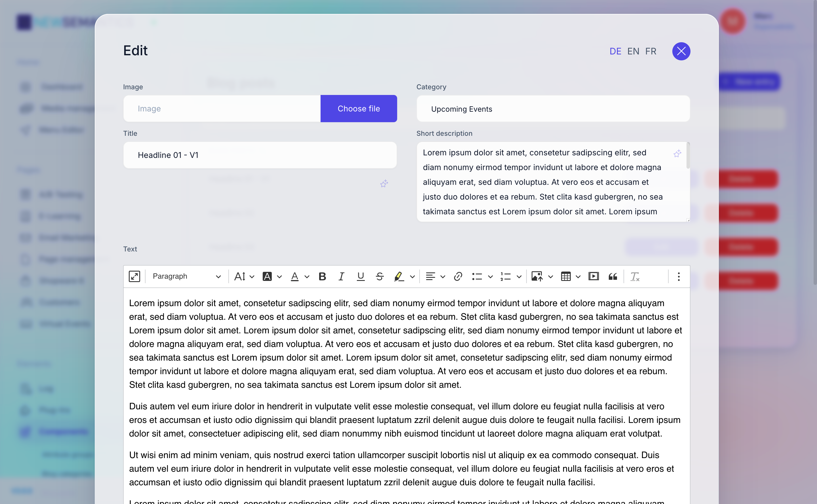
Task: Open the Paragraph heading dropdown
Action: click(x=187, y=276)
